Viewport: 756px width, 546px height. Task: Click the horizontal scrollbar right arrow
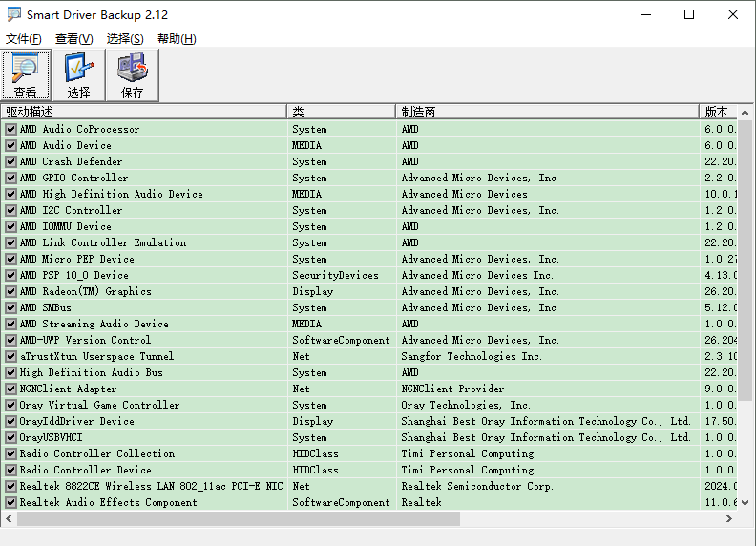pyautogui.click(x=729, y=518)
